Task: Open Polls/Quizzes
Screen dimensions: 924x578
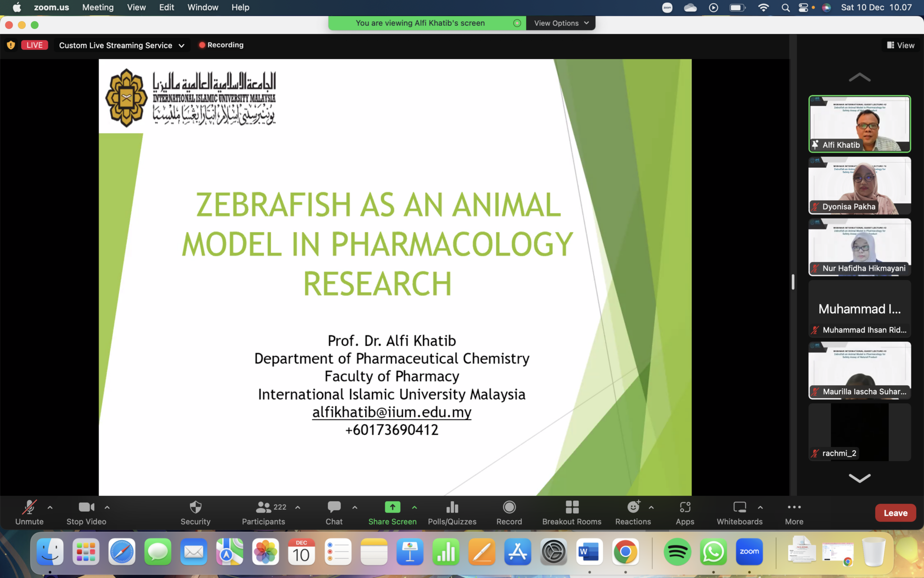Action: 452,513
